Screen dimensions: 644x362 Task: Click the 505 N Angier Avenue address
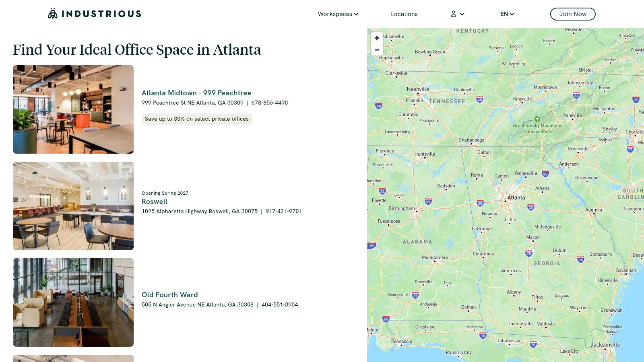point(198,305)
